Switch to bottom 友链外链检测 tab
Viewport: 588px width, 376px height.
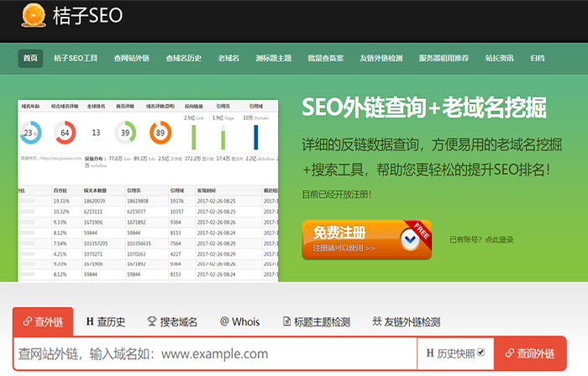[x=406, y=321]
